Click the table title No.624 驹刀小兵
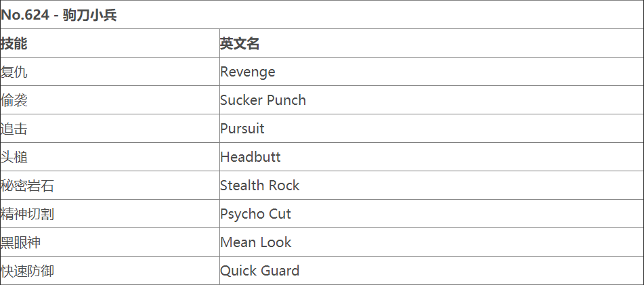 (x=59, y=15)
